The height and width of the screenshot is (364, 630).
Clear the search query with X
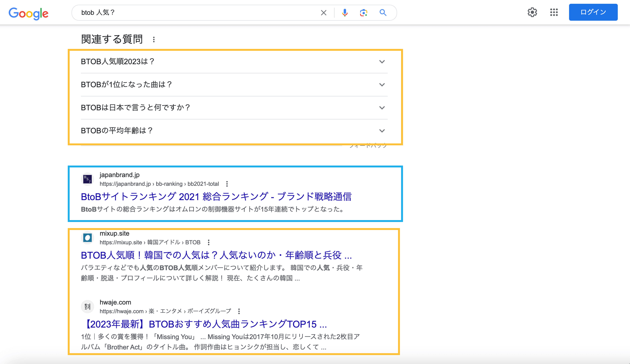(323, 12)
